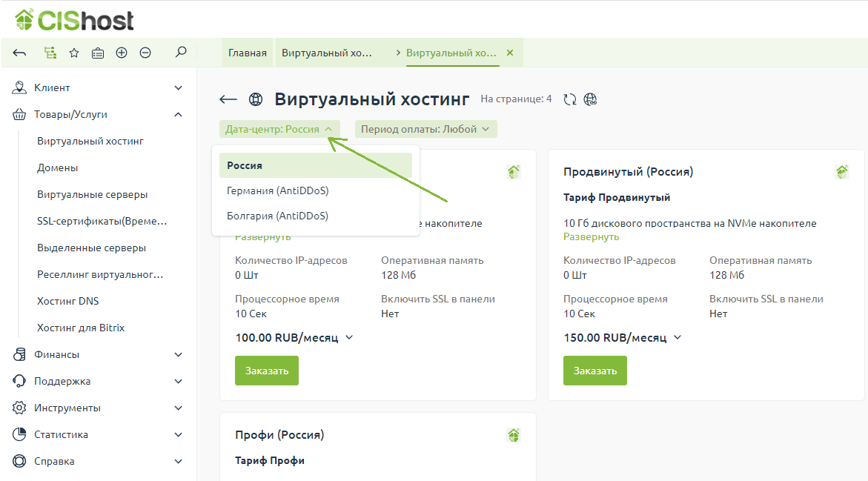Screen dimensions: 868x481
Task: Expand the 150.00 RUB/месяц price options
Action: click(677, 337)
